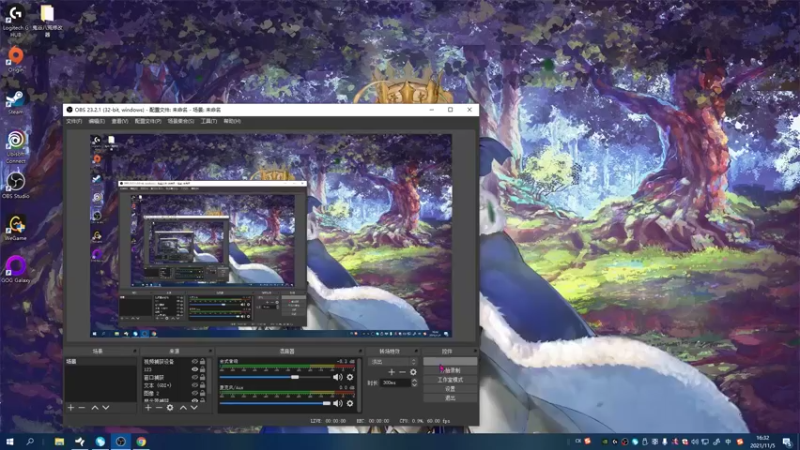This screenshot has height=450, width=800.
Task: Toggle visibility eye for 视频捕获设备 source
Action: [194, 362]
